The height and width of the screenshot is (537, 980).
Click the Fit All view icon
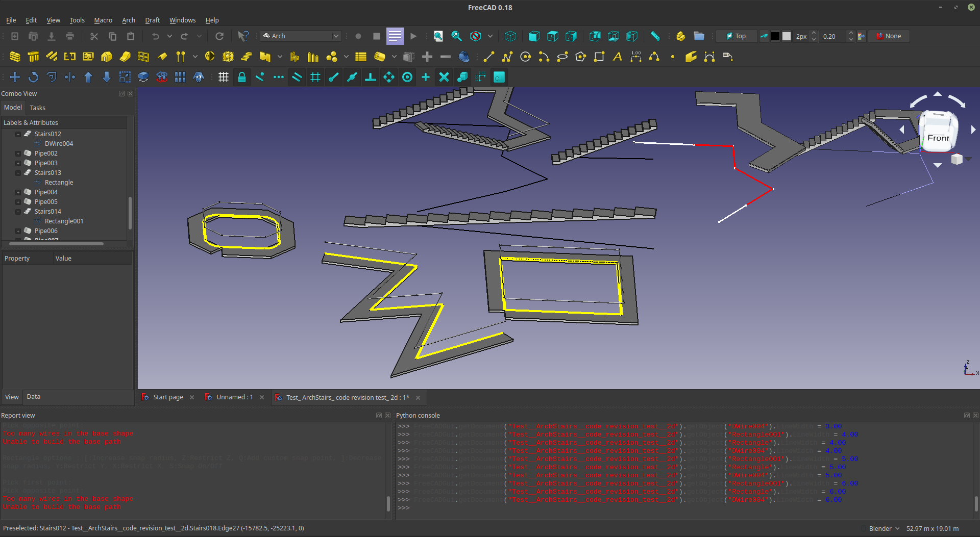tap(438, 36)
